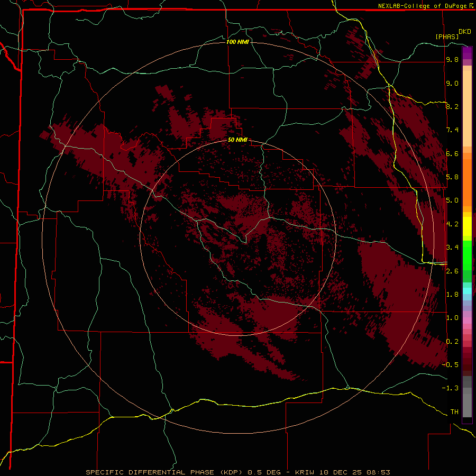Click the peach segment of the color bar
The width and height of the screenshot is (476, 476).
467,108
